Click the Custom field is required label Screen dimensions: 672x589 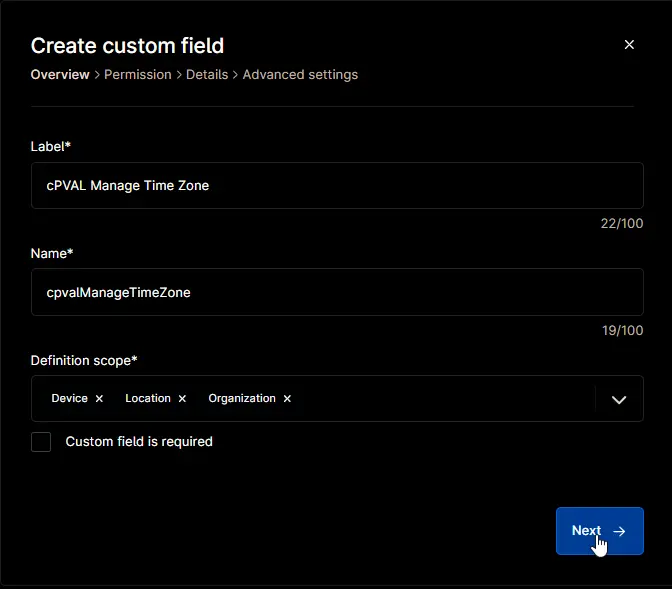point(139,442)
